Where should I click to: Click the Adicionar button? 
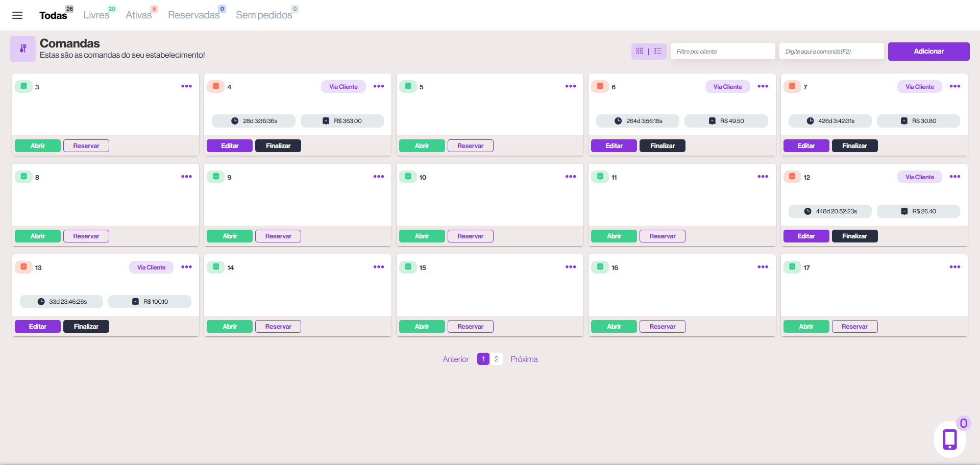coord(928,52)
